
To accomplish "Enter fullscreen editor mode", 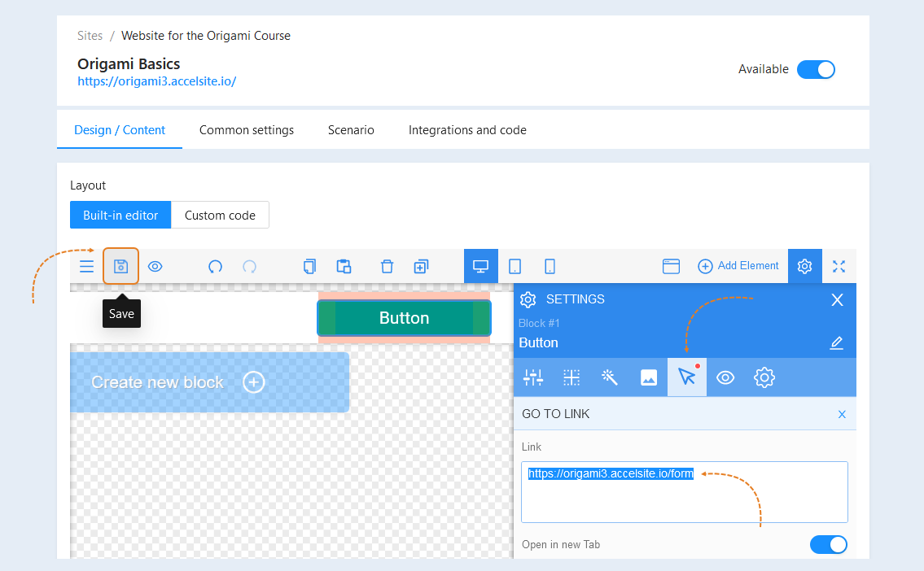I will coord(839,267).
